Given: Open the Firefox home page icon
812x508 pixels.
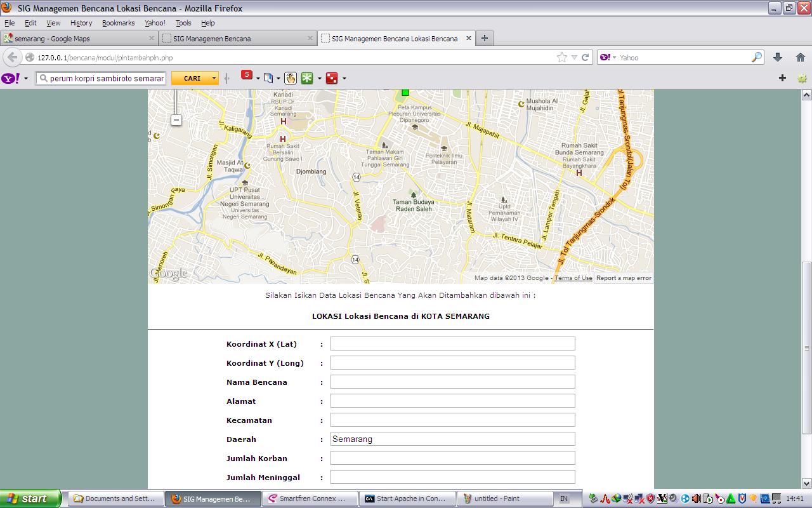Looking at the screenshot, I should pyautogui.click(x=801, y=57).
